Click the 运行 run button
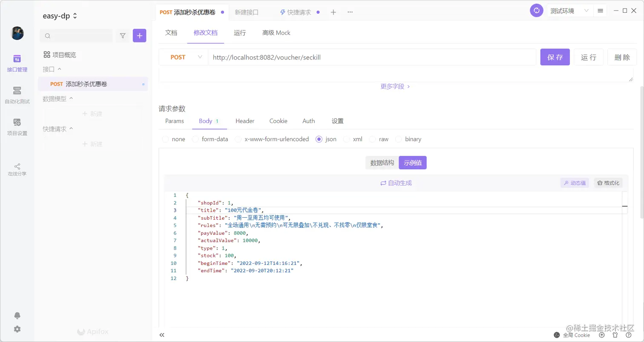This screenshot has width=644, height=342. pyautogui.click(x=589, y=57)
